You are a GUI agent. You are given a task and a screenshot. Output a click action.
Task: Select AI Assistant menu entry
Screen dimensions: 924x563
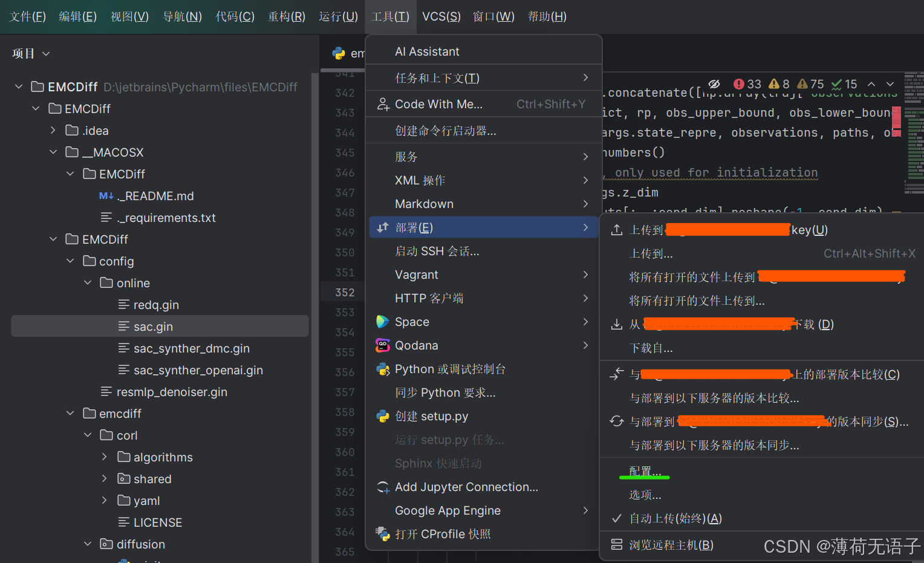point(484,51)
